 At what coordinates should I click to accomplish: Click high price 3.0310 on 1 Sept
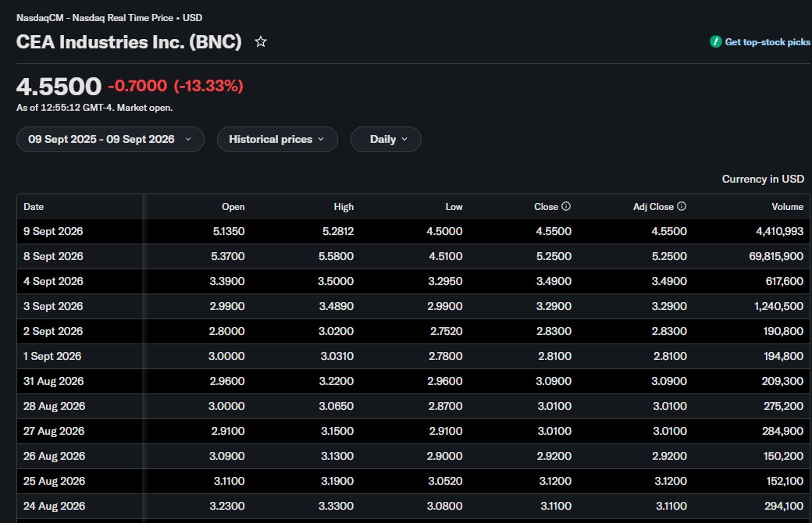click(337, 356)
